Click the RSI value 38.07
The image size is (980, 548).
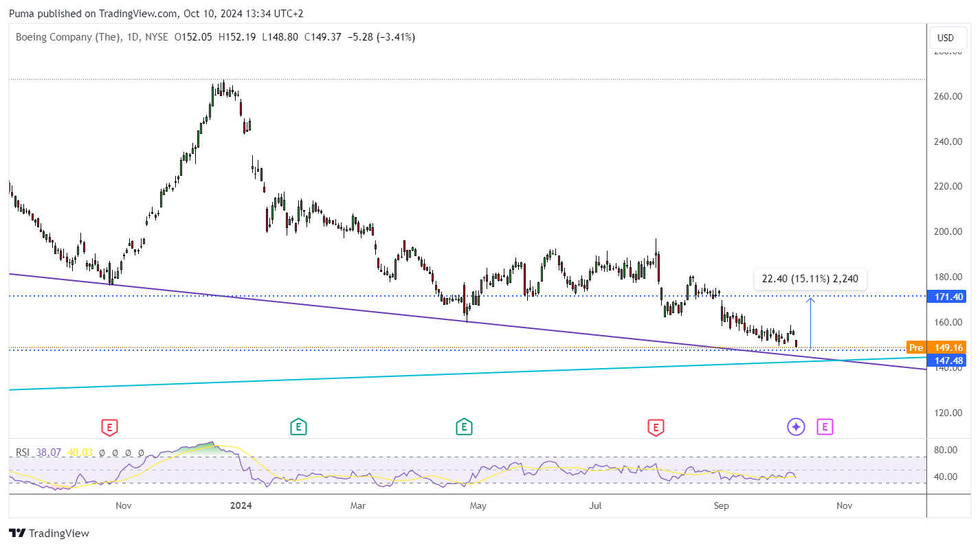point(48,453)
